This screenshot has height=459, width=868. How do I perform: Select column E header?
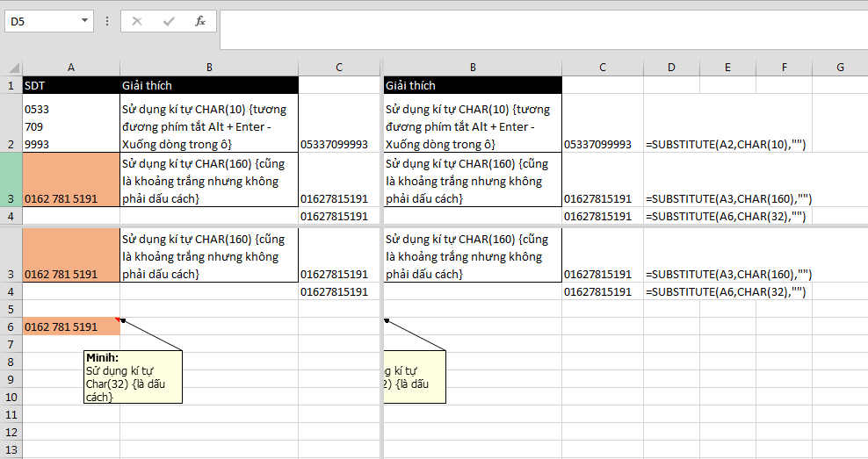pos(727,68)
